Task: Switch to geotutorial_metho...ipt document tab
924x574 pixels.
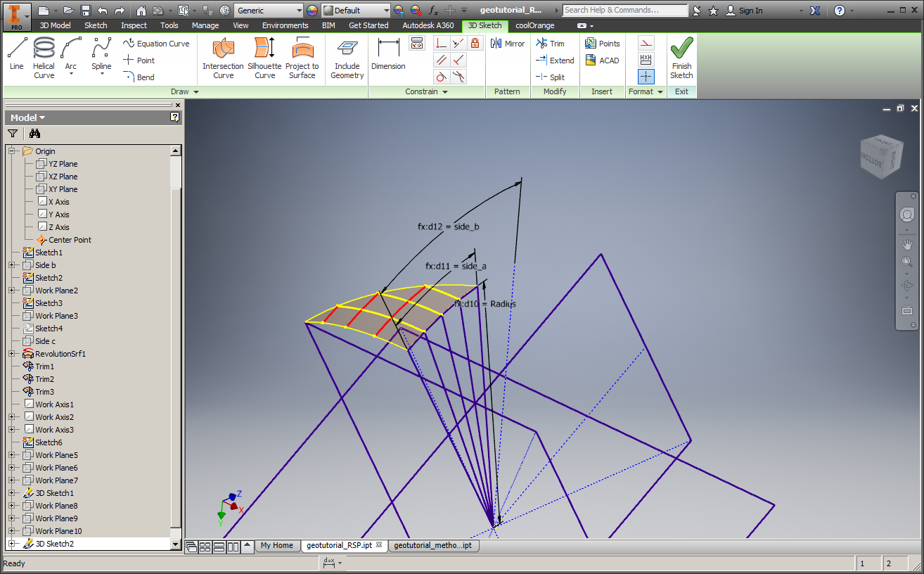Action: coord(432,545)
